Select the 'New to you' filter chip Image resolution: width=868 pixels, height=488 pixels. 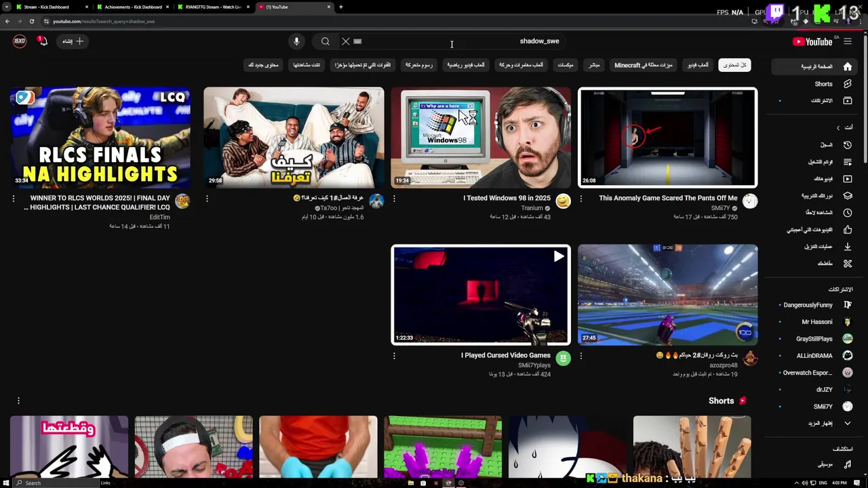point(263,65)
